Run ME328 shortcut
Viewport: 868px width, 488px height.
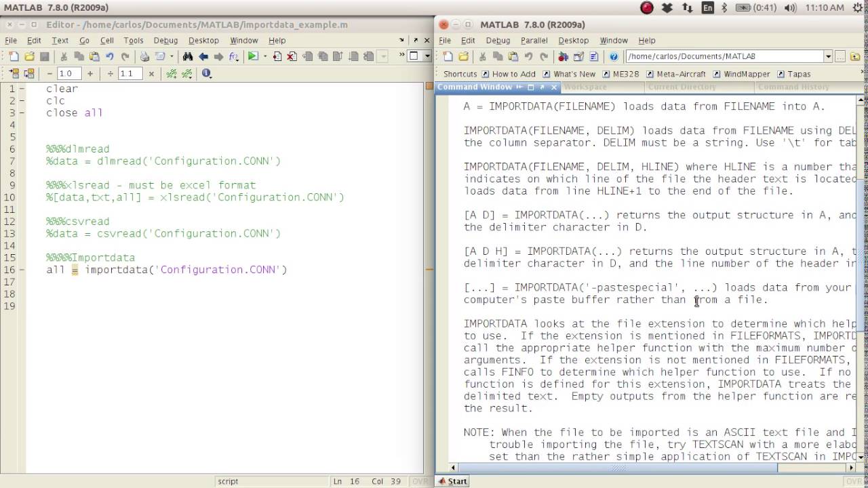(x=620, y=74)
